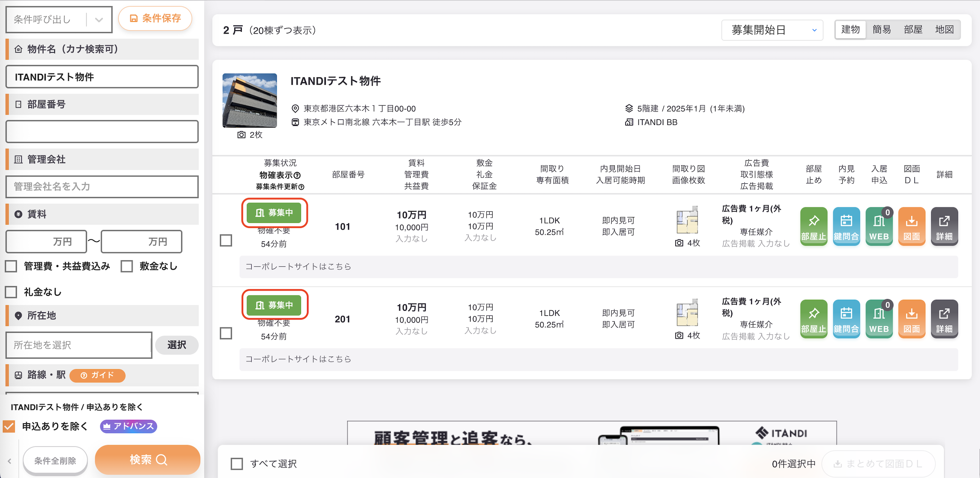Click the 条件保存 button

click(x=155, y=18)
